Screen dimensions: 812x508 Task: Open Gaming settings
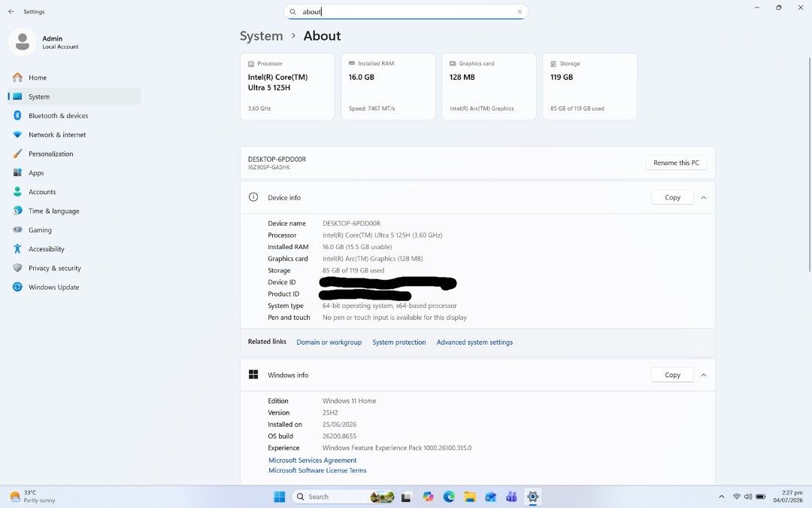click(74, 230)
